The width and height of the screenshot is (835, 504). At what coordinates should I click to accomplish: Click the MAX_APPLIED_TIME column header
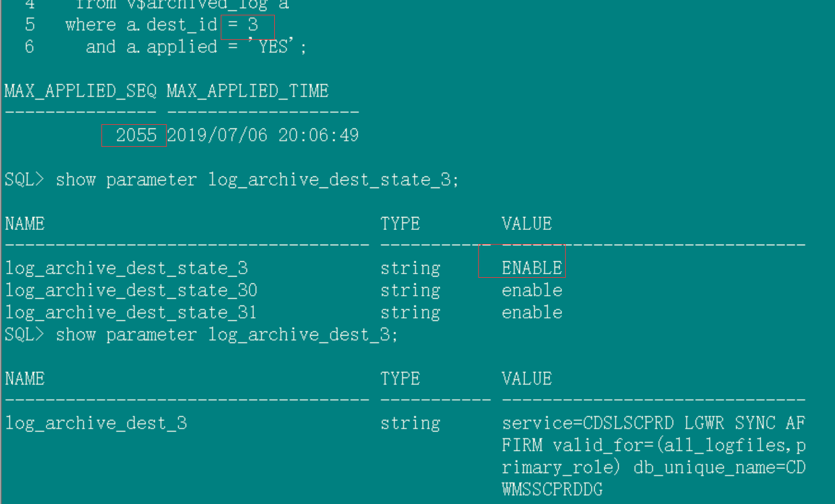(x=247, y=91)
